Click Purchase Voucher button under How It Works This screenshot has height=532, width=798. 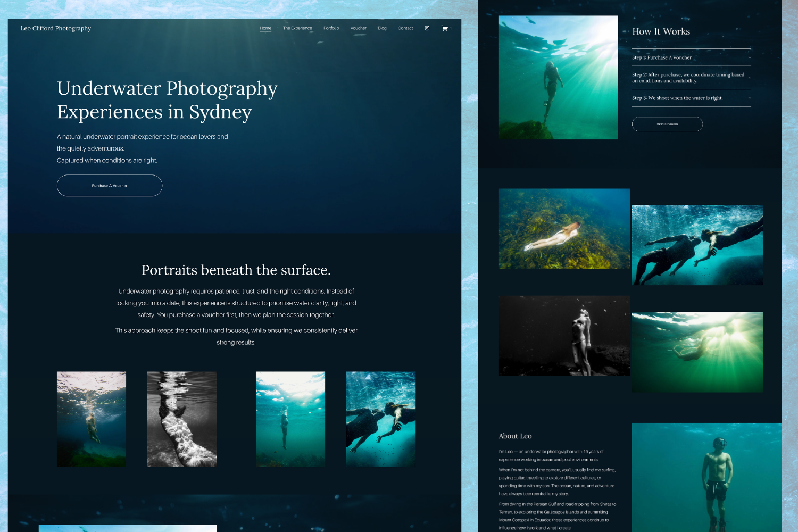pyautogui.click(x=667, y=124)
